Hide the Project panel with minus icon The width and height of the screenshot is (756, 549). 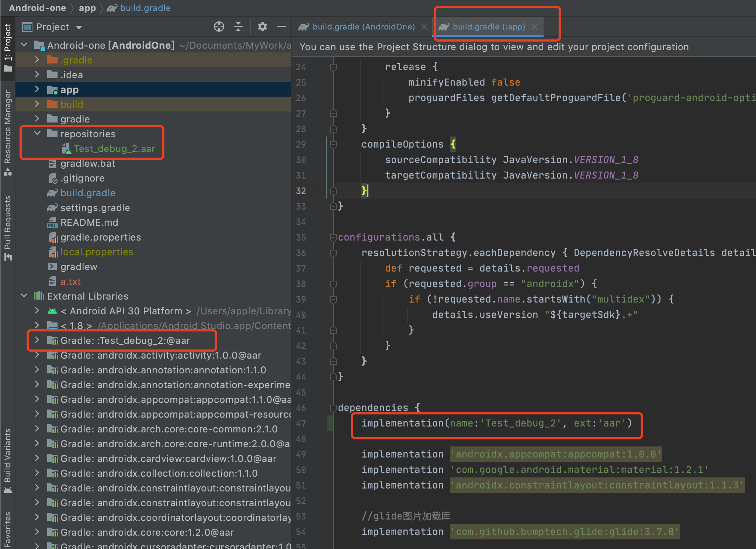(x=282, y=27)
